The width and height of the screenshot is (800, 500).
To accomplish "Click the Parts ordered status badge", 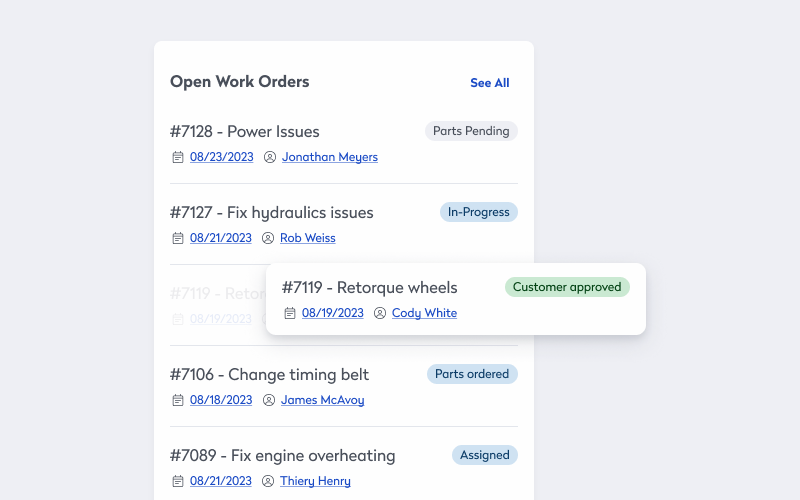I will 472,374.
